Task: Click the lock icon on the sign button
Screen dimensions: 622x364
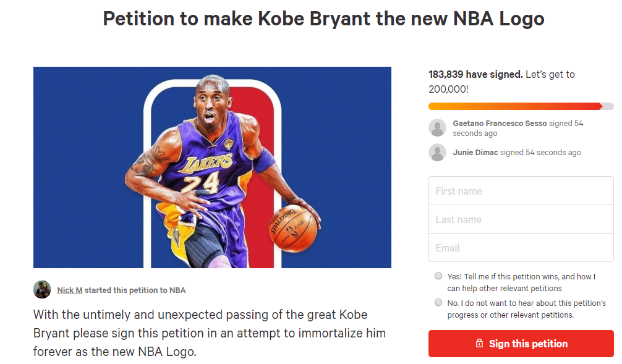Action: click(x=479, y=344)
